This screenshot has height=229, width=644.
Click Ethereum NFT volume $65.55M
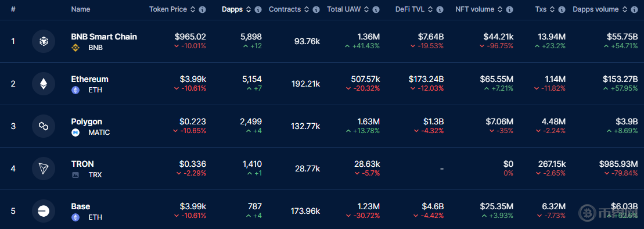pyautogui.click(x=497, y=79)
